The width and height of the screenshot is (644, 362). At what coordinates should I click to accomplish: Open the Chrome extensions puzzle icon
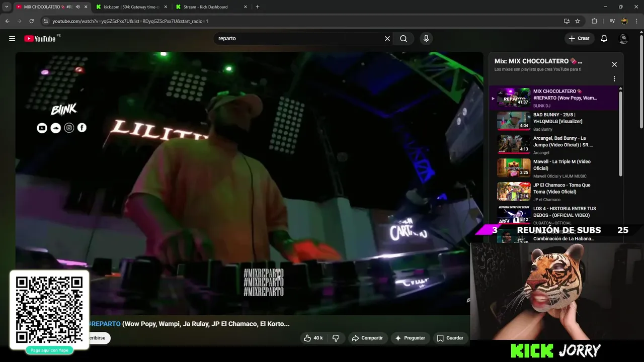(594, 21)
